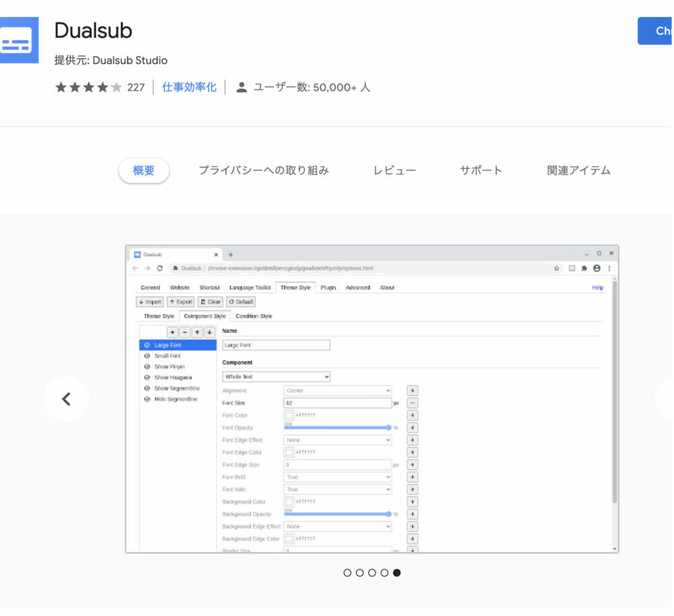Image resolution: width=674 pixels, height=616 pixels.
Task: Click the browser reload icon in screenshot
Action: coord(158,268)
